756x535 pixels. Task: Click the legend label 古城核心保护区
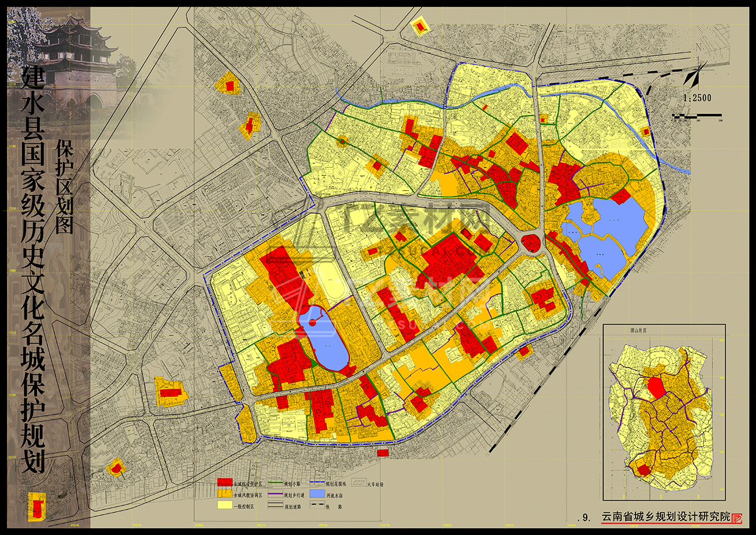(248, 484)
